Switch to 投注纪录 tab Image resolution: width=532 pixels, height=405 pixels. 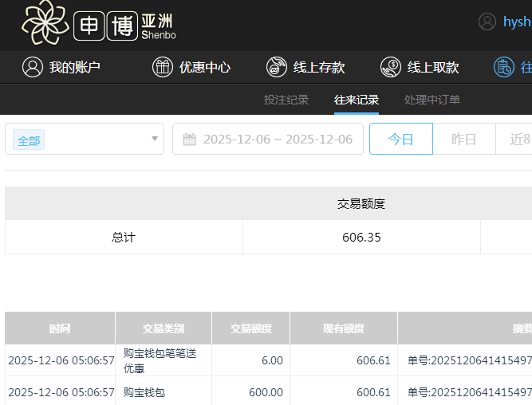286,100
